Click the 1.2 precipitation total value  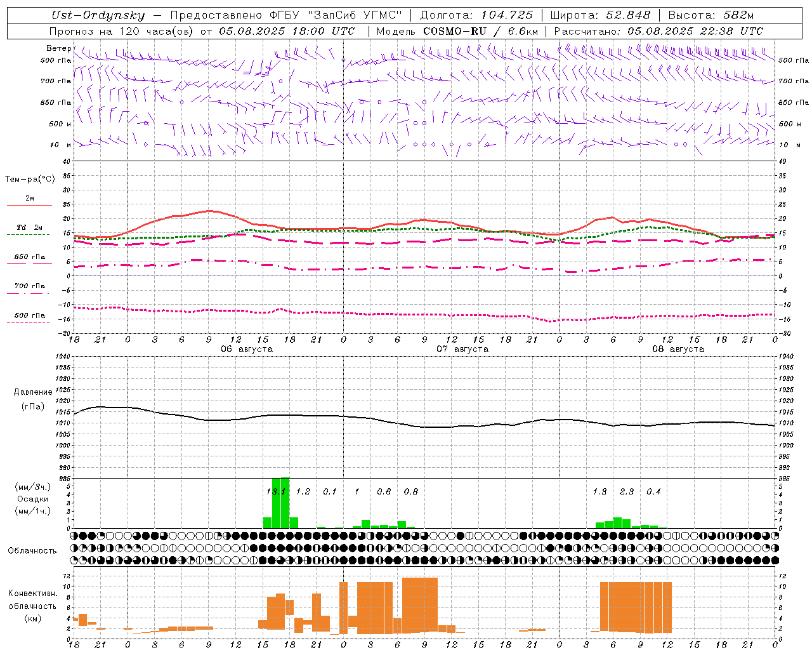[303, 491]
